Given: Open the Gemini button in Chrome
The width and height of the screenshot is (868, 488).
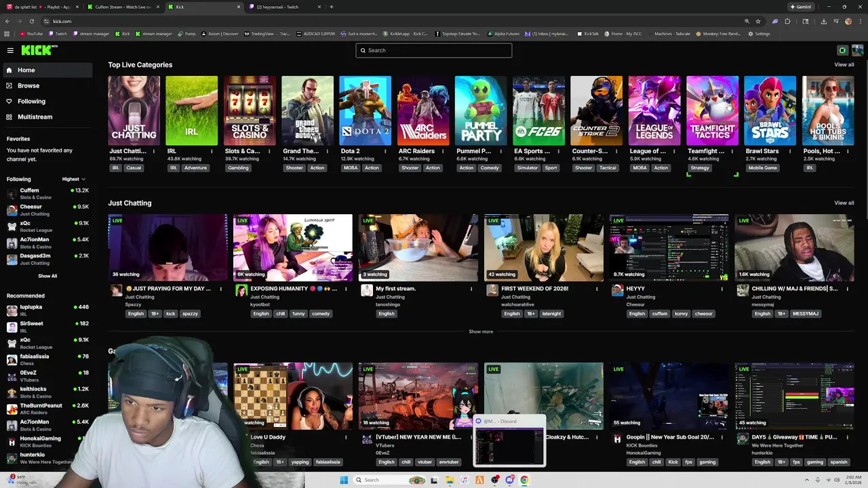Looking at the screenshot, I should click(802, 7).
